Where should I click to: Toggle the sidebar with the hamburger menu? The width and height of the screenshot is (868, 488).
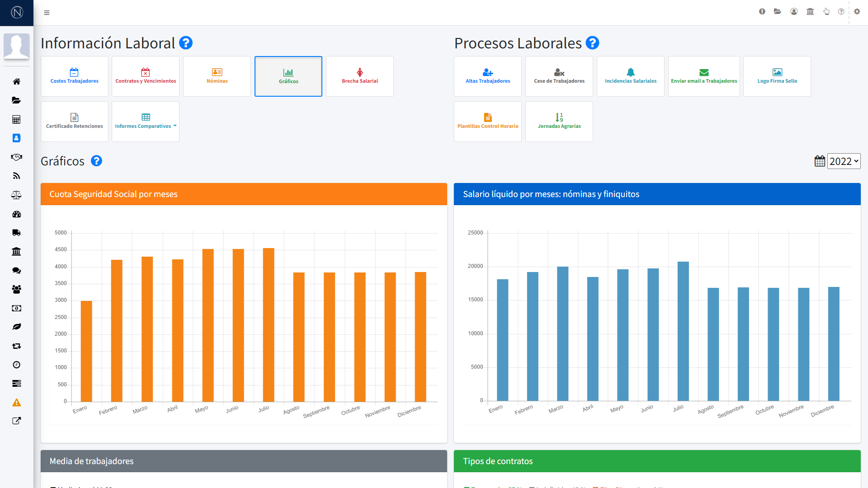47,13
